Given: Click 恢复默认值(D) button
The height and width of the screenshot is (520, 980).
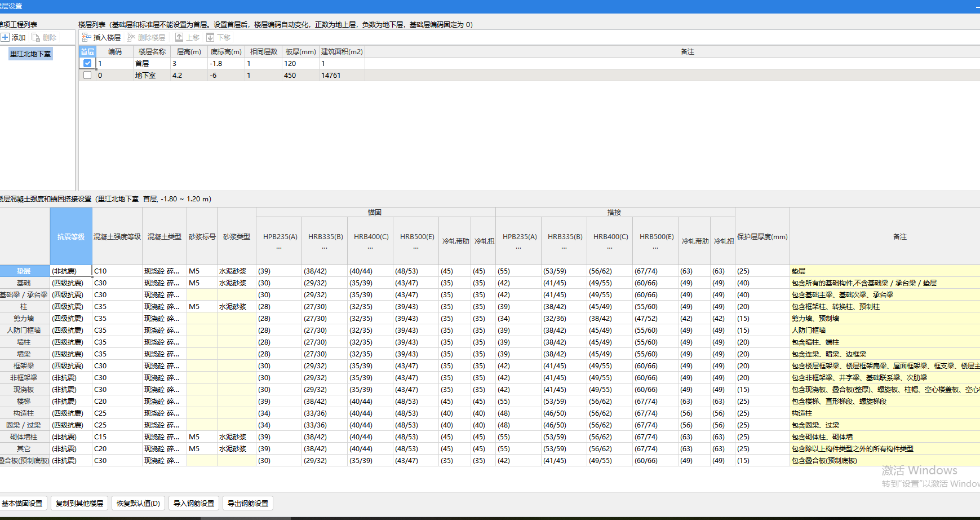Looking at the screenshot, I should 138,503.
